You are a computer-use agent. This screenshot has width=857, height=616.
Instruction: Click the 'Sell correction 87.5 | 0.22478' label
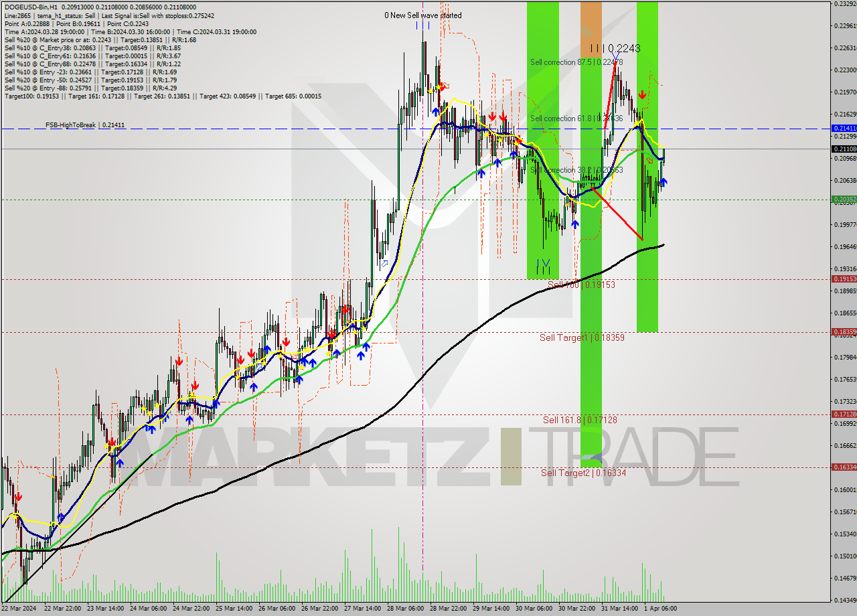[x=576, y=62]
